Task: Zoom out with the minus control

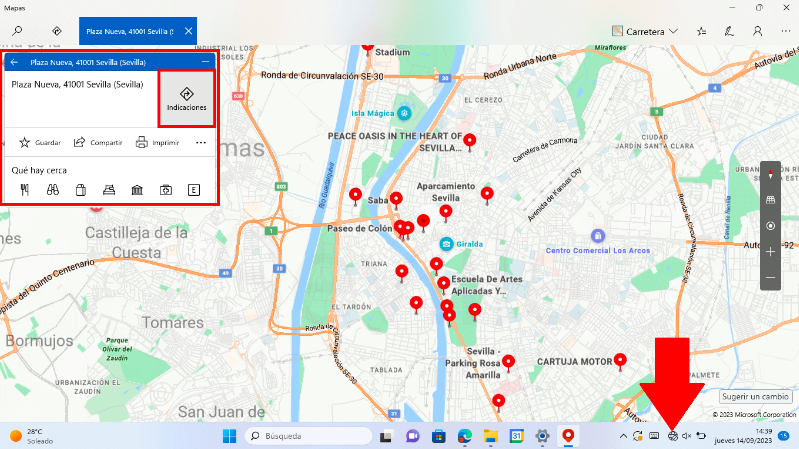Action: 770,278
